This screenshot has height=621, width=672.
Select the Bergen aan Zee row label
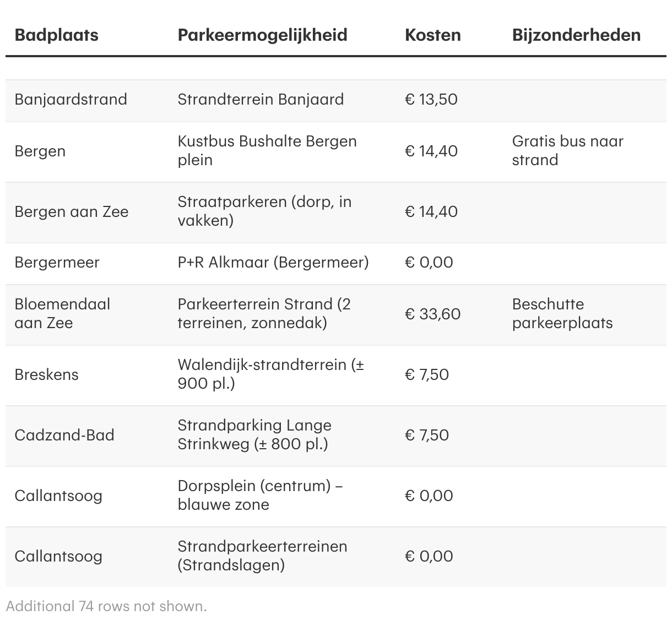[x=71, y=212]
